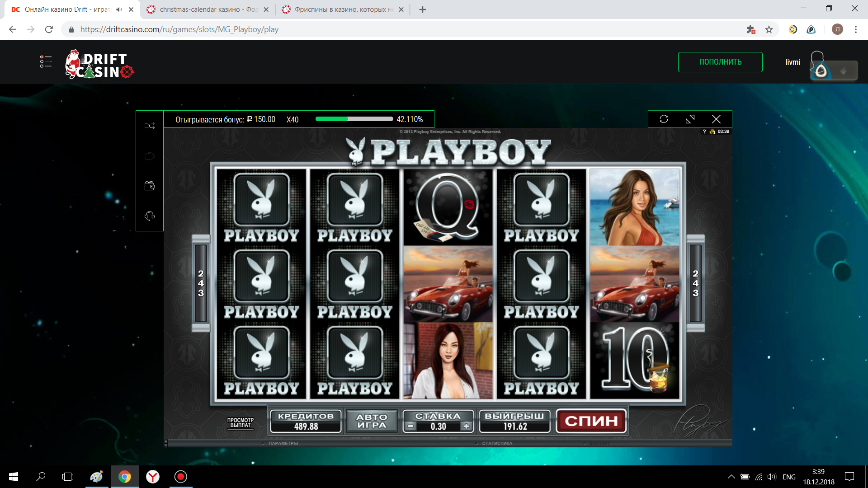868x488 pixels.
Task: Open the support headset icon
Action: point(150,216)
